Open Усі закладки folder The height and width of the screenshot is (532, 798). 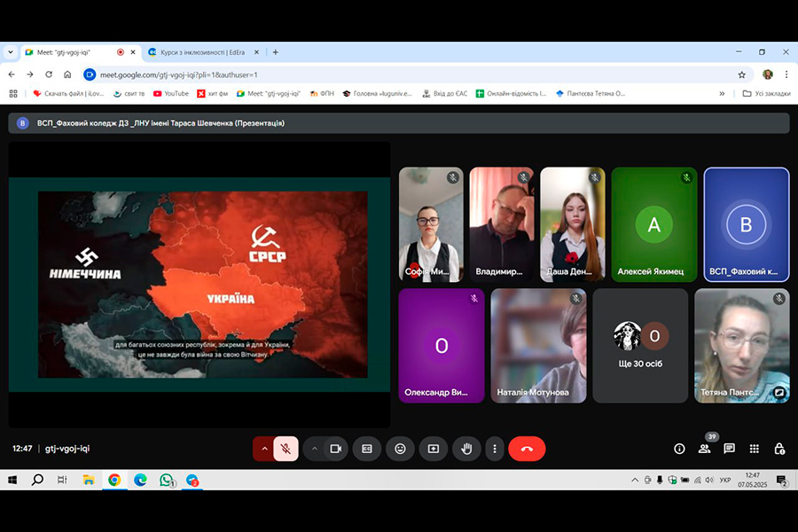pos(766,94)
